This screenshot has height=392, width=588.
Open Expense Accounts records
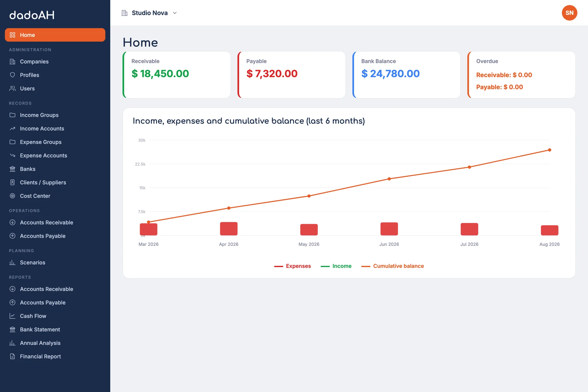click(x=55, y=156)
